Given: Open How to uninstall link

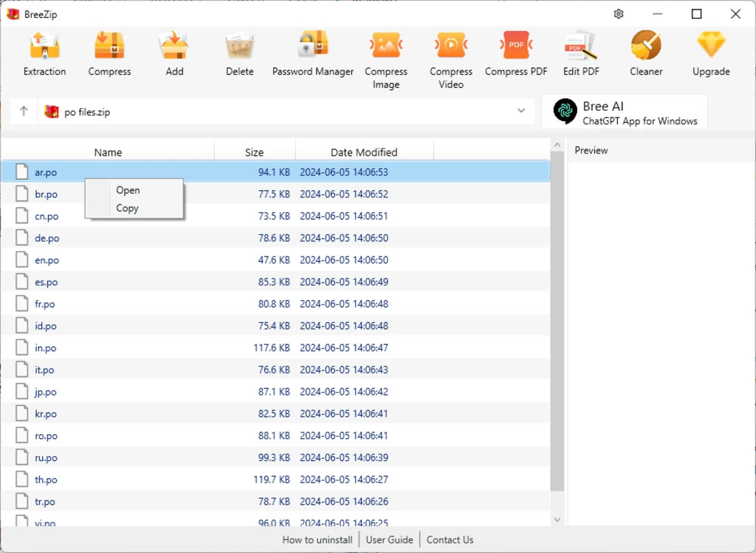Looking at the screenshot, I should pos(317,539).
